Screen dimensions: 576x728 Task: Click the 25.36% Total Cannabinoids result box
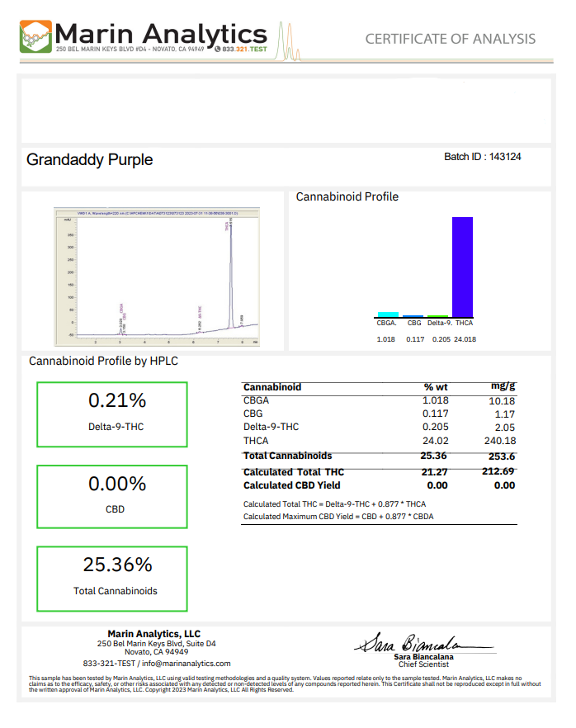(x=112, y=579)
